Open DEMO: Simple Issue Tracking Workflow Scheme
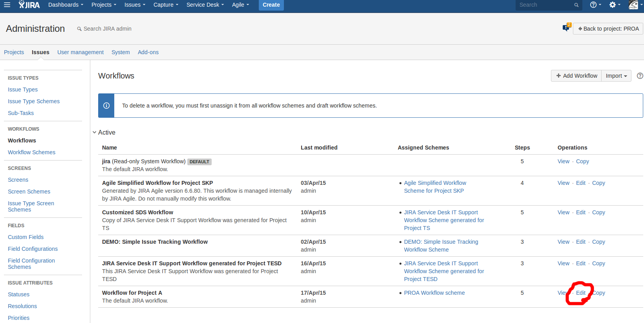 pos(441,246)
